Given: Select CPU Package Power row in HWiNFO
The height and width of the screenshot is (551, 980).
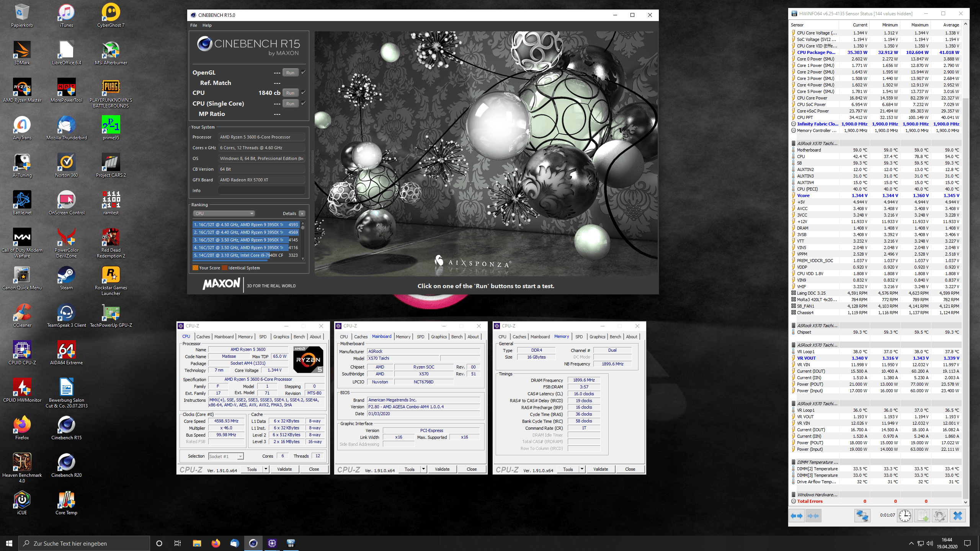Looking at the screenshot, I should 876,52.
